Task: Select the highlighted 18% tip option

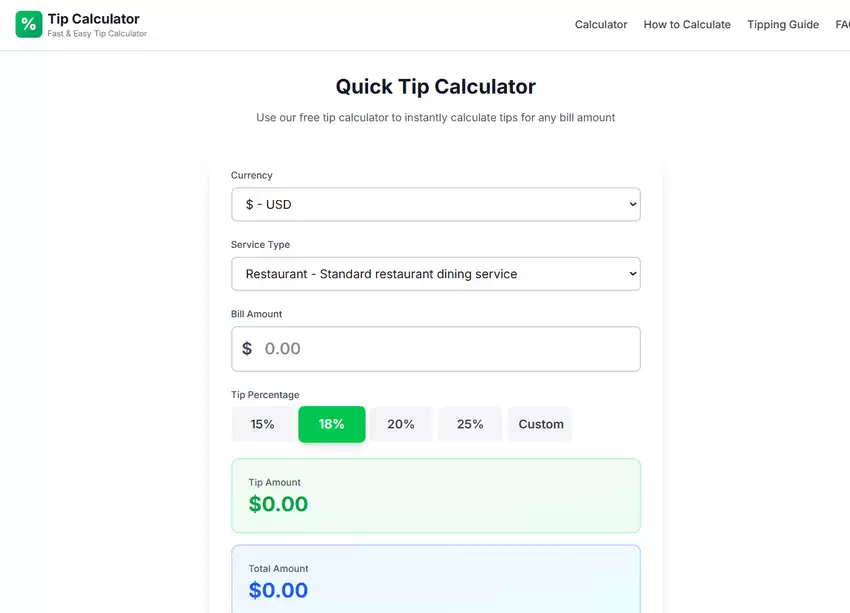Action: coord(332,424)
